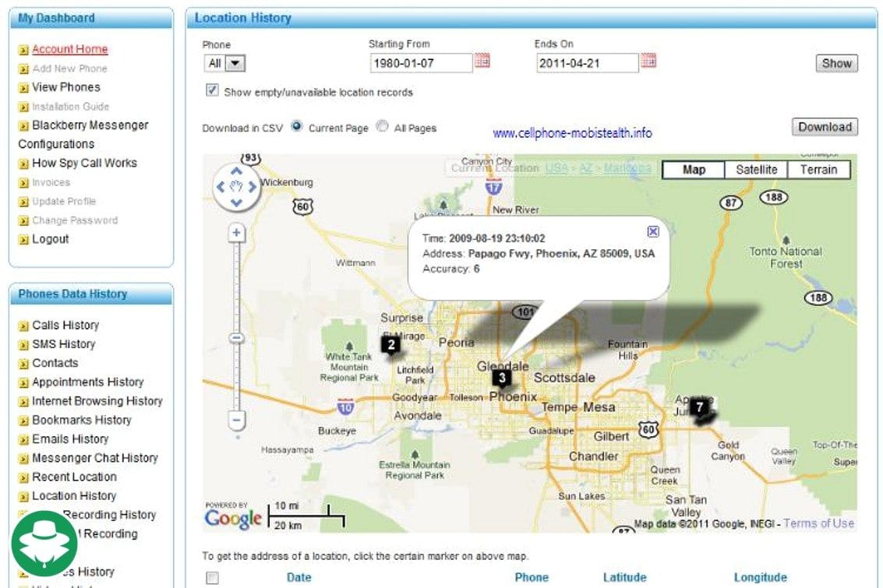Close the map info popup
The width and height of the screenshot is (883, 588).
pos(653,231)
